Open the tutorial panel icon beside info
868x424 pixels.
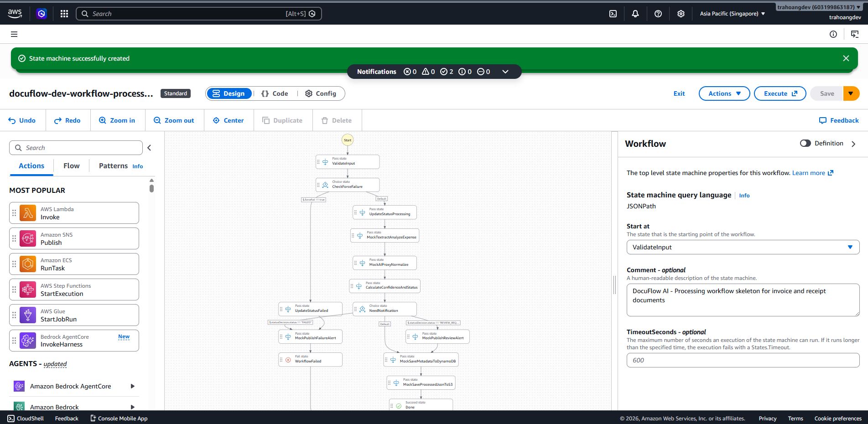pyautogui.click(x=855, y=34)
